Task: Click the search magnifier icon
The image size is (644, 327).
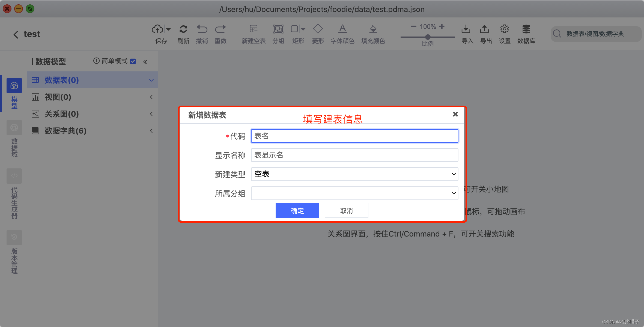Action: pos(557,34)
